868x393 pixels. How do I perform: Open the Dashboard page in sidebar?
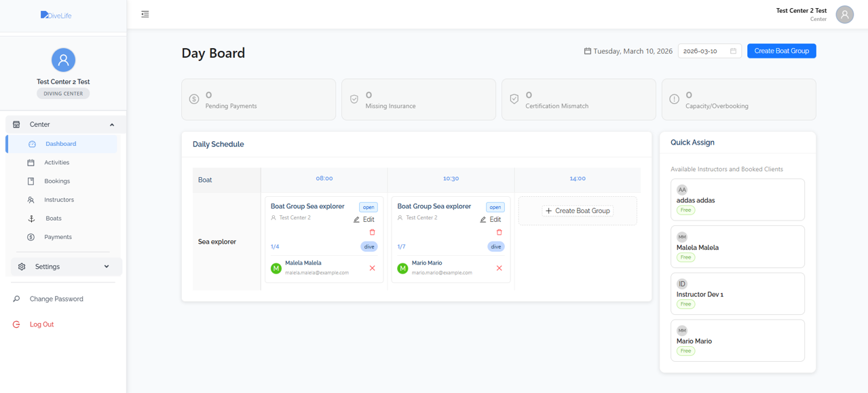point(60,144)
